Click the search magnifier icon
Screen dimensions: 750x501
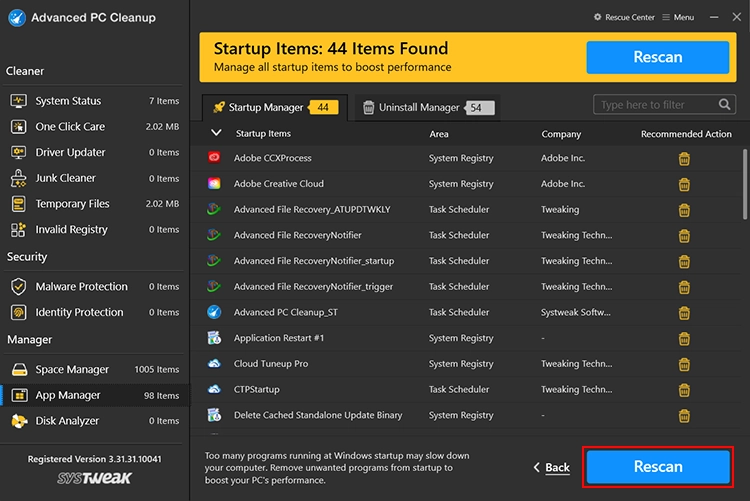723,105
